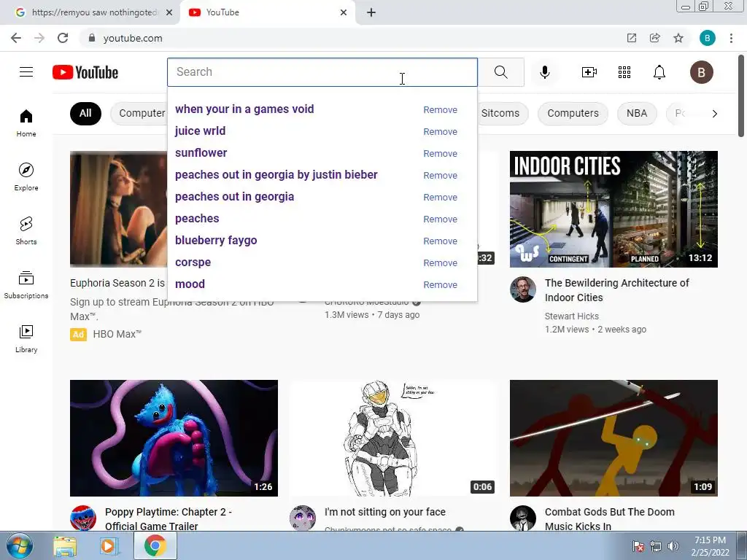
Task: Open the Windows Start button
Action: pyautogui.click(x=20, y=545)
